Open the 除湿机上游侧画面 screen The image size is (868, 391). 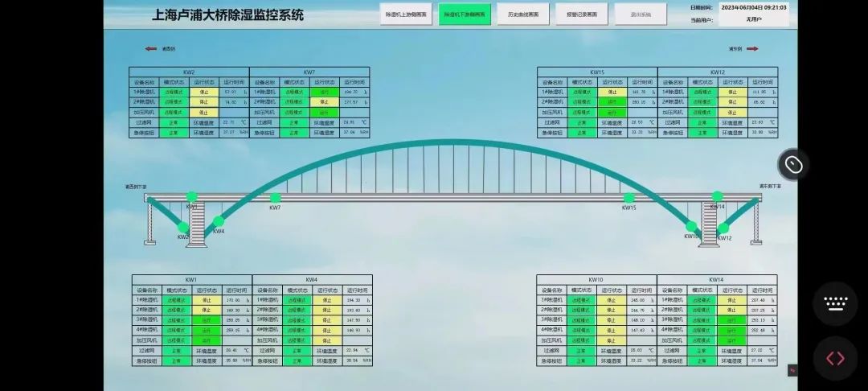pos(406,14)
